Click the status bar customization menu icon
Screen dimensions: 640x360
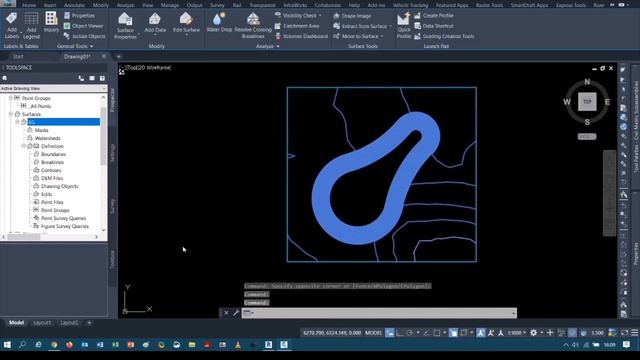click(635, 333)
